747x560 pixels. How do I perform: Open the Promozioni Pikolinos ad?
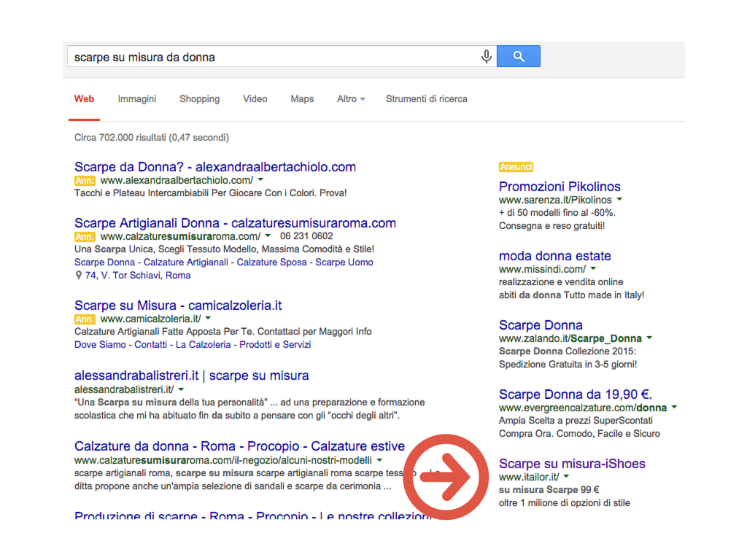point(560,187)
